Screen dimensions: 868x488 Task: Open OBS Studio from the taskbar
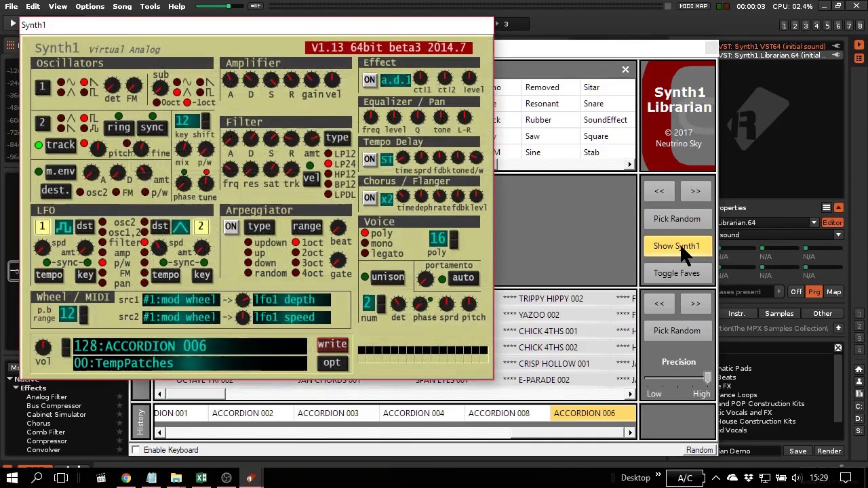pyautogui.click(x=226, y=478)
